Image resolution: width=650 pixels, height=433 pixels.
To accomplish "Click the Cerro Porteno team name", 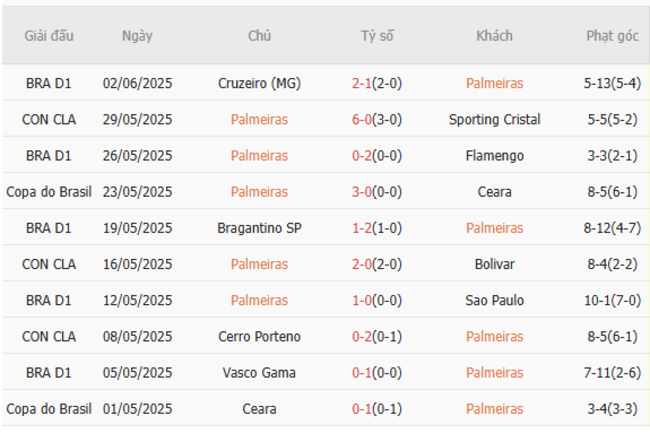I will 259,337.
